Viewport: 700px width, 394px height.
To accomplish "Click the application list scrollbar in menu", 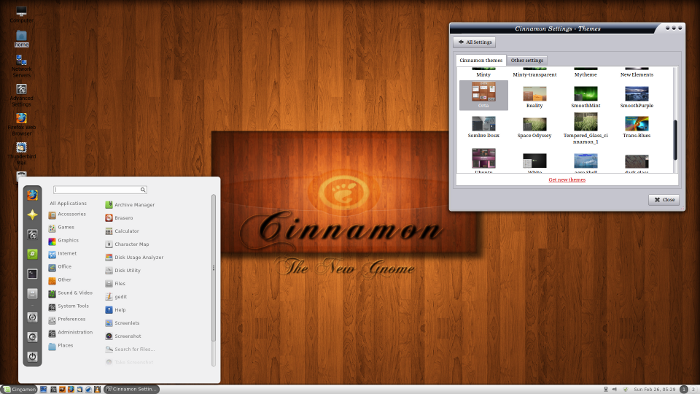I will 213,268.
